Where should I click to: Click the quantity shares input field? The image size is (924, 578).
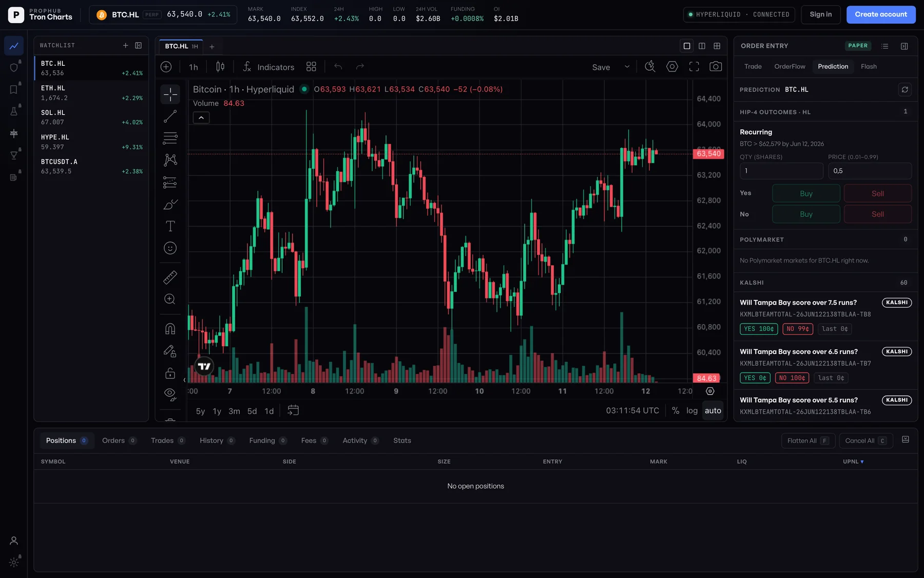pos(781,171)
